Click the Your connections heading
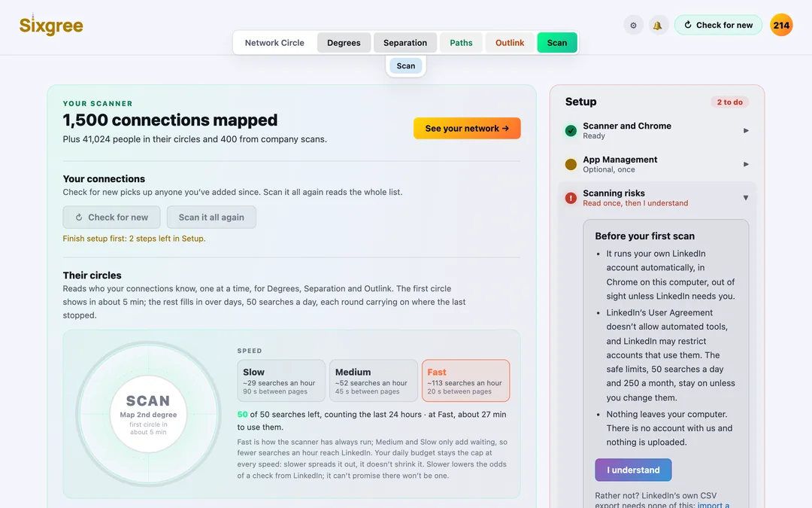 (104, 179)
